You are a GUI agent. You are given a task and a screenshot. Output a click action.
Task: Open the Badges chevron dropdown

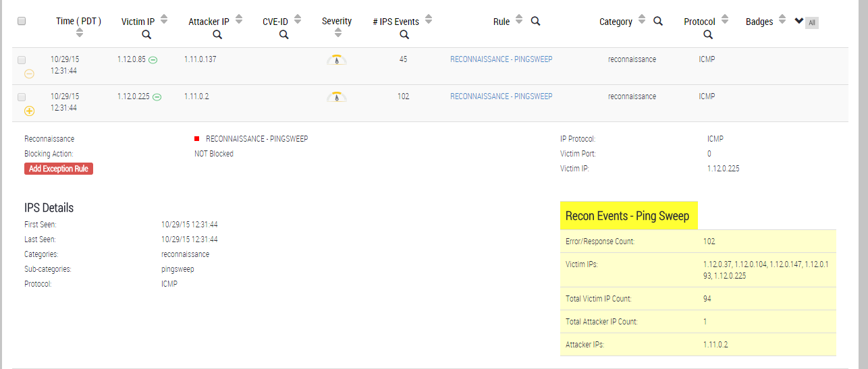click(799, 21)
